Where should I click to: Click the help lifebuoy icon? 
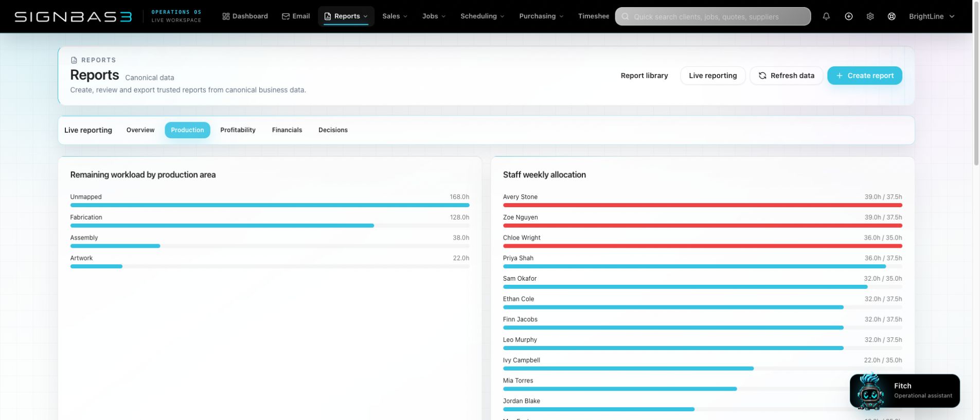[892, 16]
